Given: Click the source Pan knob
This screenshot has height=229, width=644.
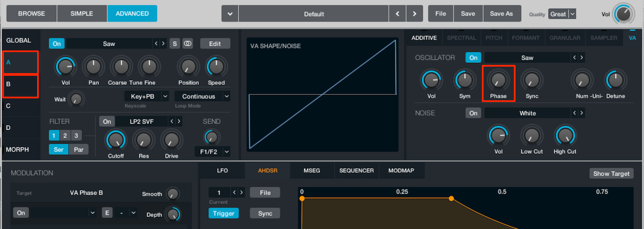Looking at the screenshot, I should [x=93, y=66].
